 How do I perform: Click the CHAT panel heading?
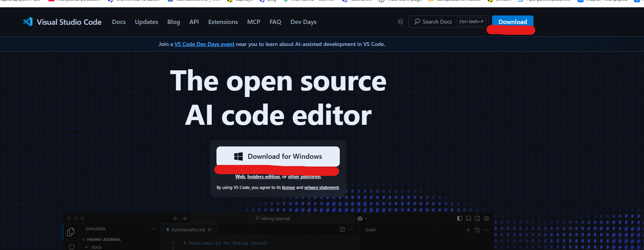[x=371, y=230]
